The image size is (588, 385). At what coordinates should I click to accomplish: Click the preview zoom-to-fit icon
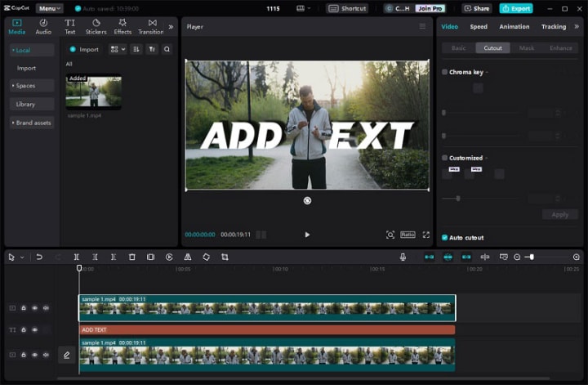point(390,235)
